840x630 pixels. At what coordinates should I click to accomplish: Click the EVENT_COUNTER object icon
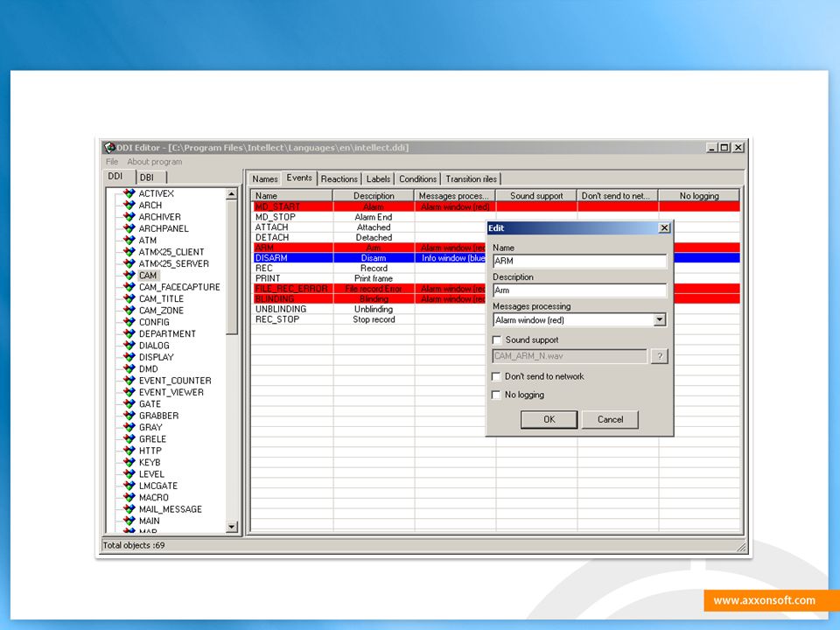point(129,381)
